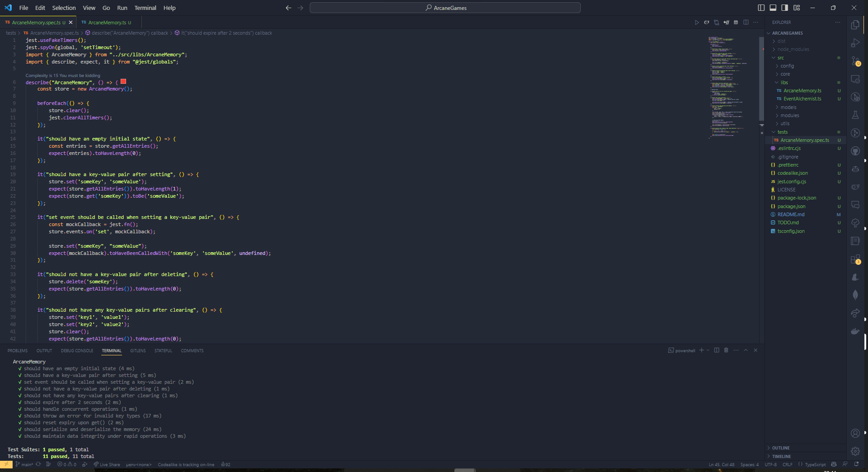Run the current file with play icon
This screenshot has width=868, height=472.
click(696, 23)
